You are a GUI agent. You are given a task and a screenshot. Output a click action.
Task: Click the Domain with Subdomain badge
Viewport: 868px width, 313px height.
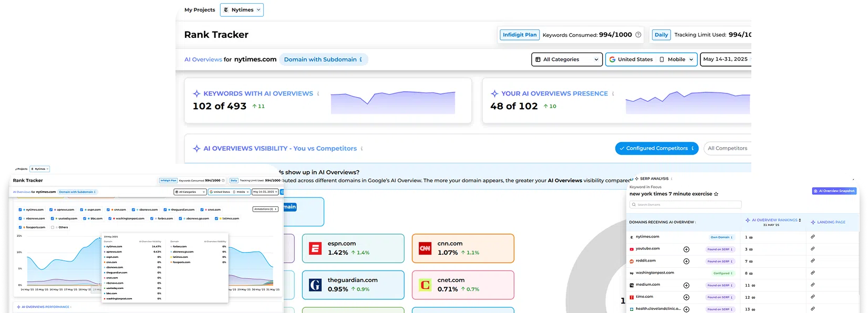[x=324, y=59]
